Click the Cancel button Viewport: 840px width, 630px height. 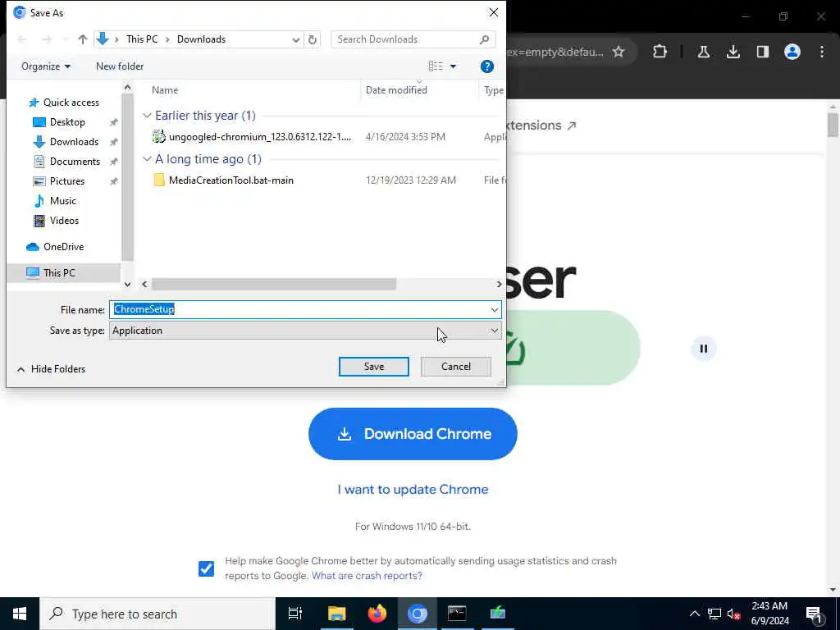tap(456, 367)
